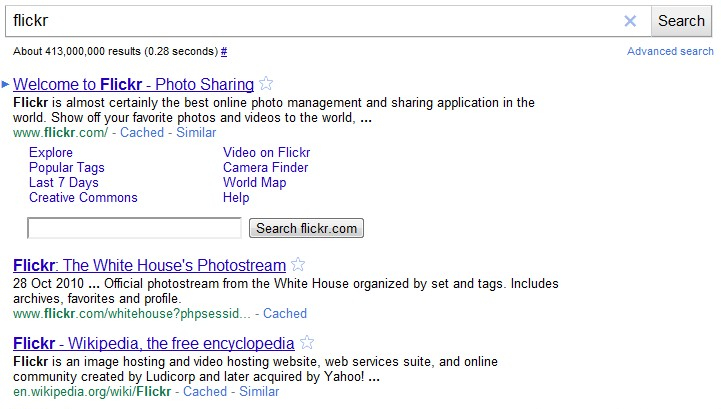Open the Popular Tags sitelink
The width and height of the screenshot is (721, 409).
(67, 167)
